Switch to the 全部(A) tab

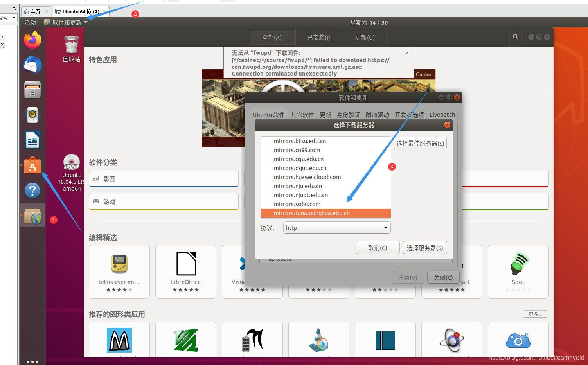click(272, 38)
